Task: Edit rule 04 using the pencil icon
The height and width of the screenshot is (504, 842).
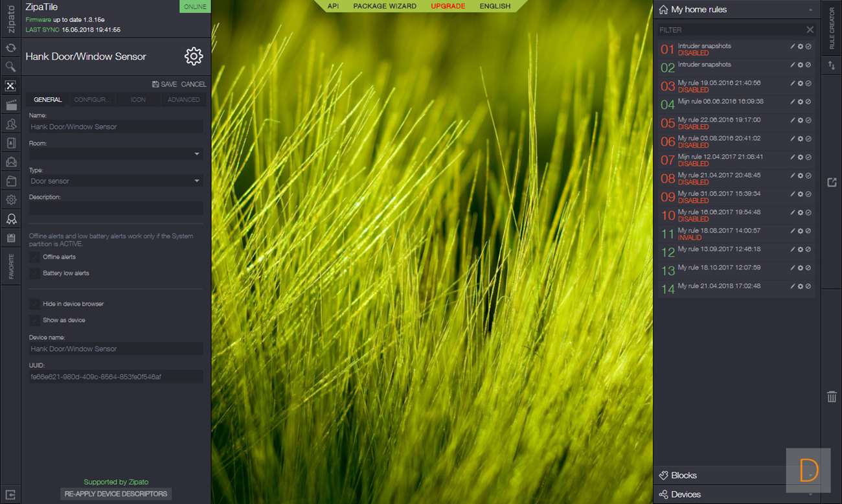Action: [x=793, y=102]
